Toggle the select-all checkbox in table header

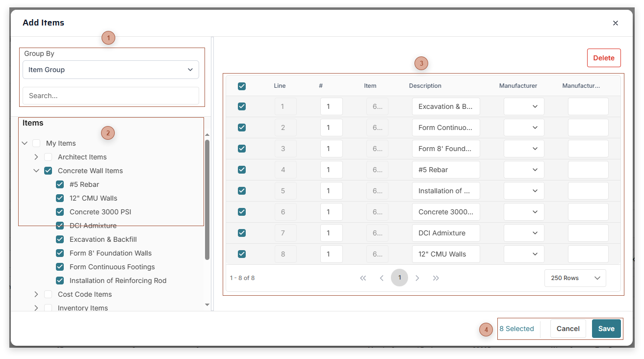[242, 86]
